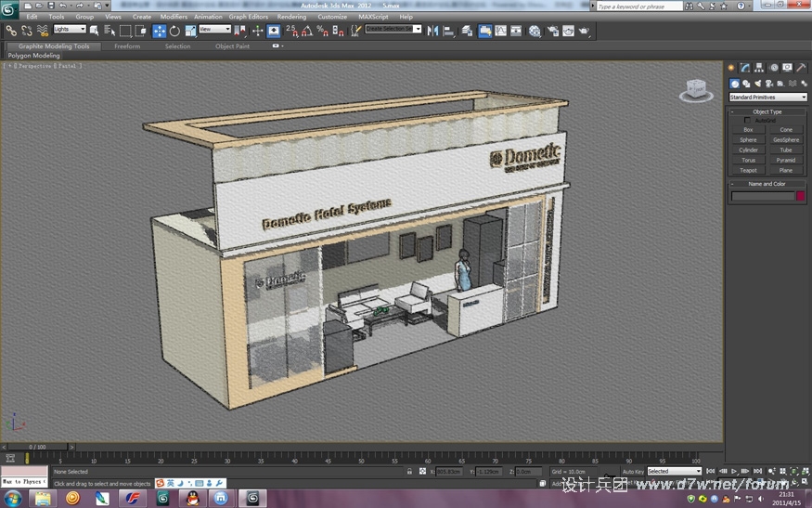Screen dimensions: 812x508
Task: Toggle the Spinner Snap button
Action: tap(338, 31)
